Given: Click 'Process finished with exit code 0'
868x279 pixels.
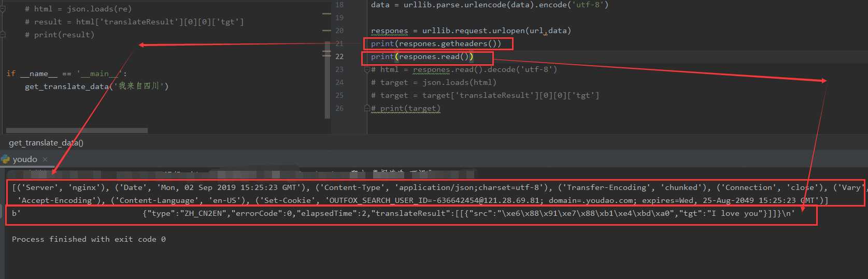Looking at the screenshot, I should coord(89,239).
